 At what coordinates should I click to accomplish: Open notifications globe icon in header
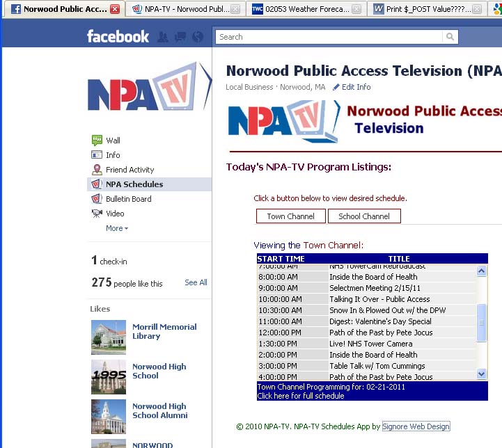(198, 37)
